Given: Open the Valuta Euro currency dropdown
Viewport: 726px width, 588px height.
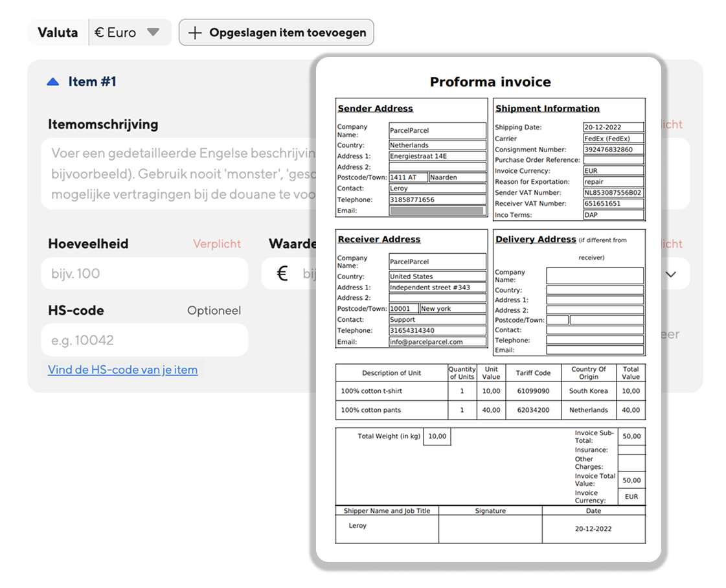Looking at the screenshot, I should [x=130, y=32].
